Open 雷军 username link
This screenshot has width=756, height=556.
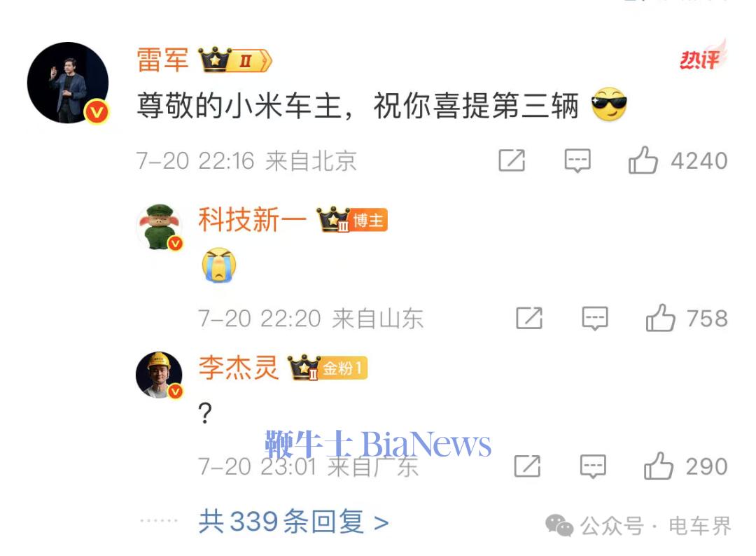point(162,60)
